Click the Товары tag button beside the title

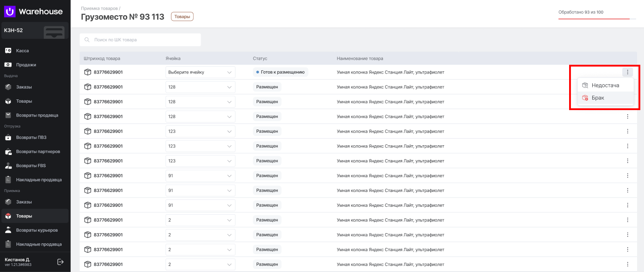(182, 17)
